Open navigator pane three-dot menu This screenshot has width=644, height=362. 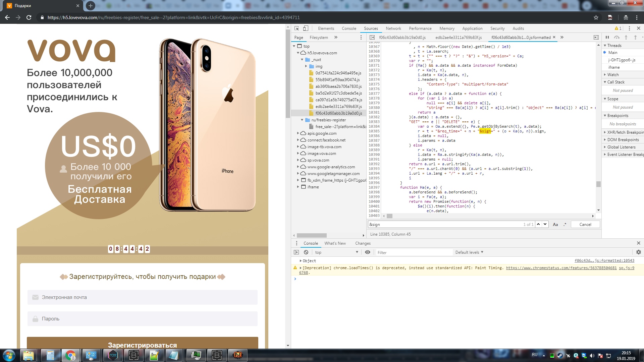[361, 38]
